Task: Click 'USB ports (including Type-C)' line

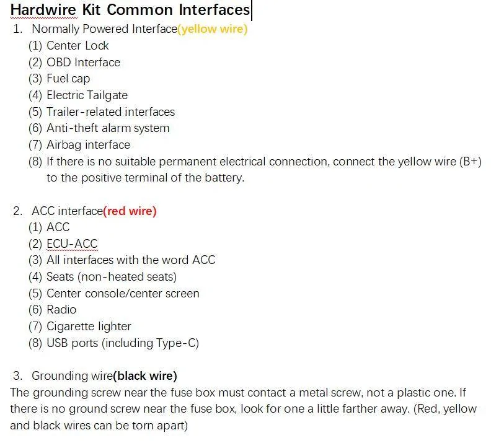Action: coord(123,343)
